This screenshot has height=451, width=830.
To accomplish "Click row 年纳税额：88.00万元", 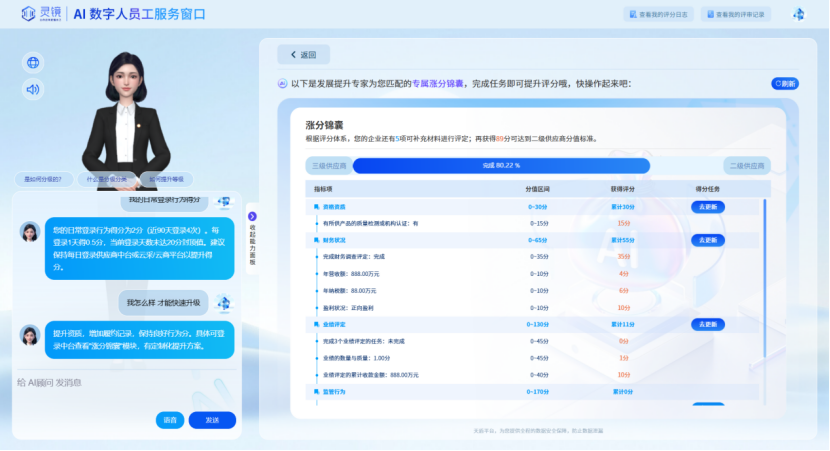I will [532, 291].
